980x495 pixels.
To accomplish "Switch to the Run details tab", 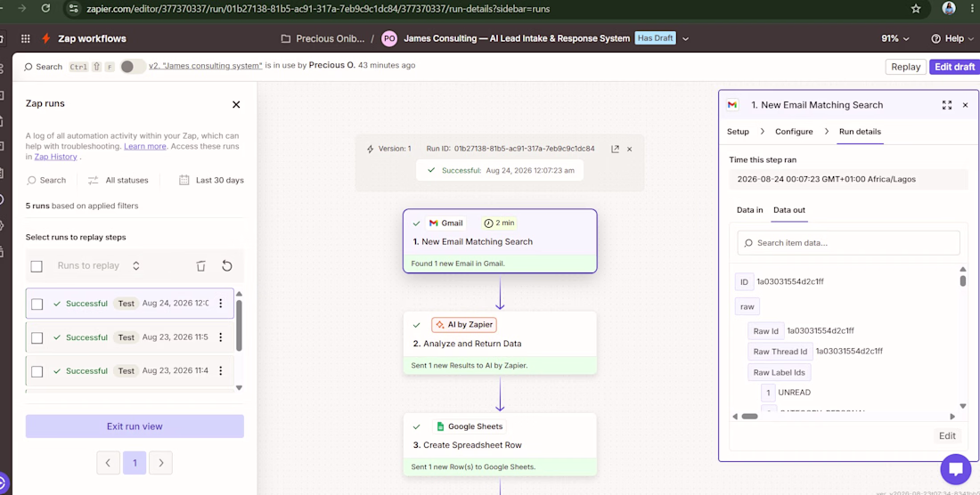I will (x=860, y=132).
